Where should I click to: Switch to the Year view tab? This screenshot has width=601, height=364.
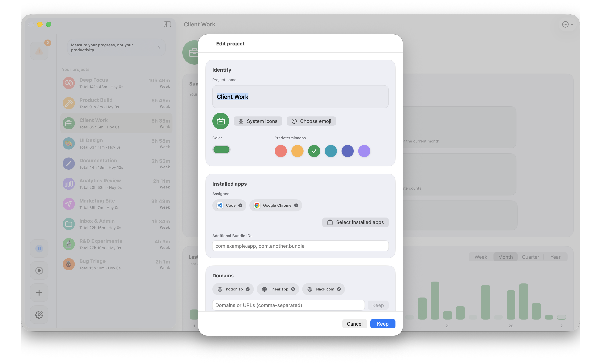tap(555, 257)
